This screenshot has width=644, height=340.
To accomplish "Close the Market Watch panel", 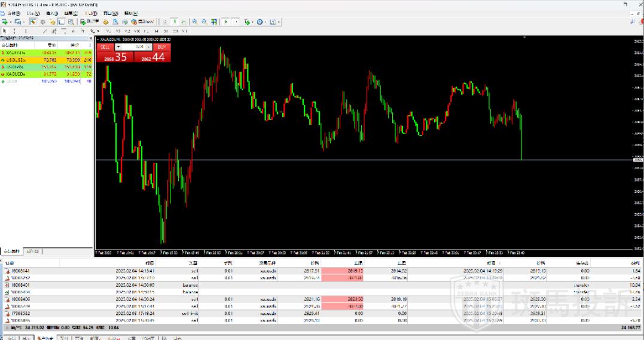I will click(91, 38).
